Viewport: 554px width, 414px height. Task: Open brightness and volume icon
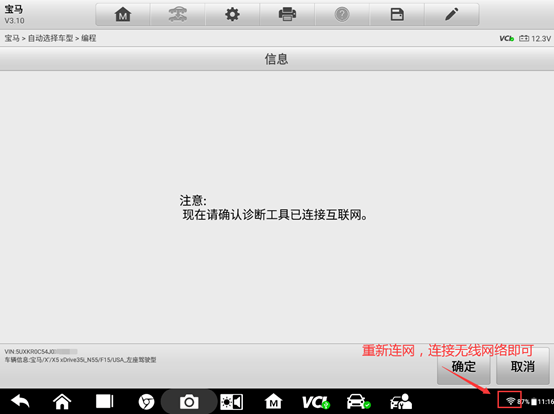tap(231, 402)
